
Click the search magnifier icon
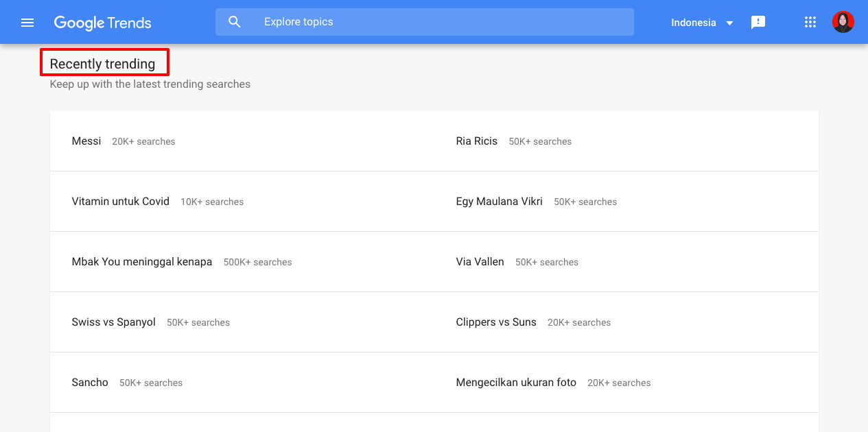(235, 22)
